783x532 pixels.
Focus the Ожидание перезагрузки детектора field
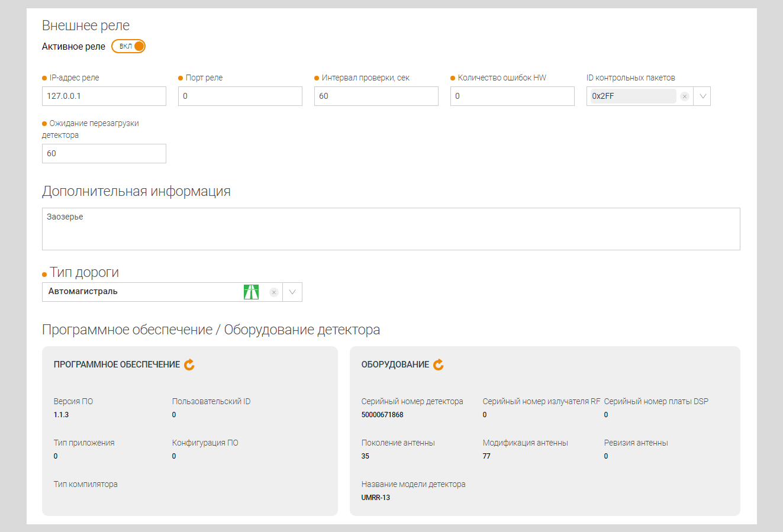coord(104,154)
